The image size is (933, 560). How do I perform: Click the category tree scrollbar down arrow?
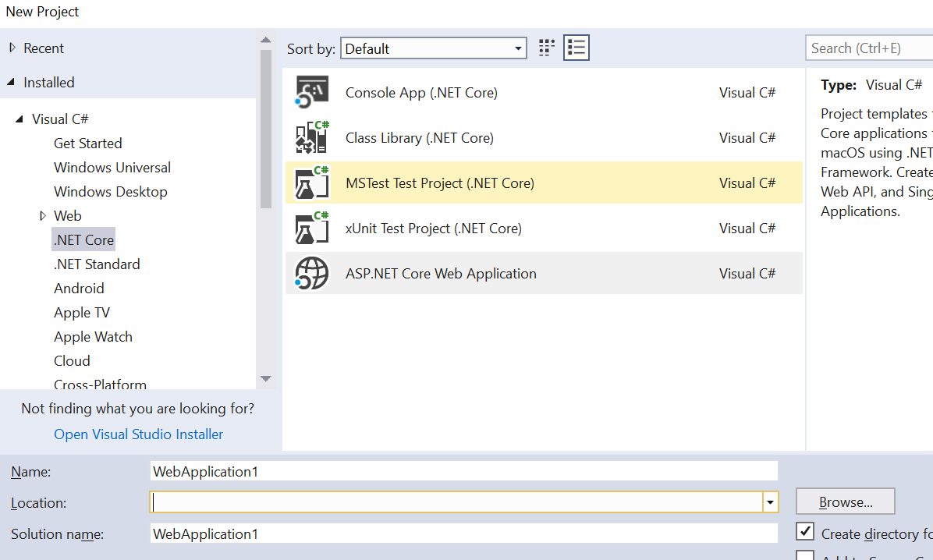click(x=265, y=378)
